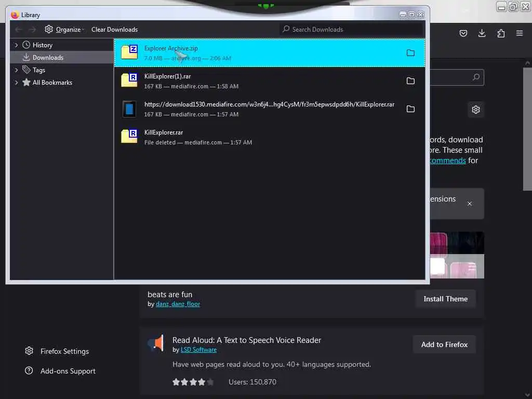Open Extensions puzzle icon in Firefox toolbar

pyautogui.click(x=501, y=33)
